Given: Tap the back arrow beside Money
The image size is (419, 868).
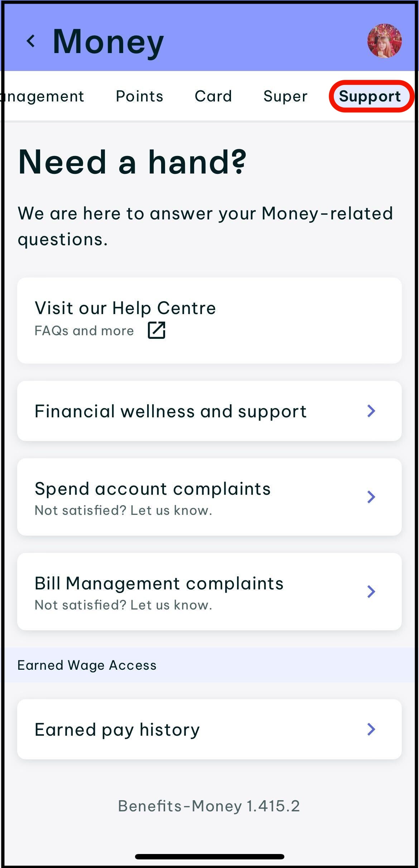Looking at the screenshot, I should pos(31,41).
